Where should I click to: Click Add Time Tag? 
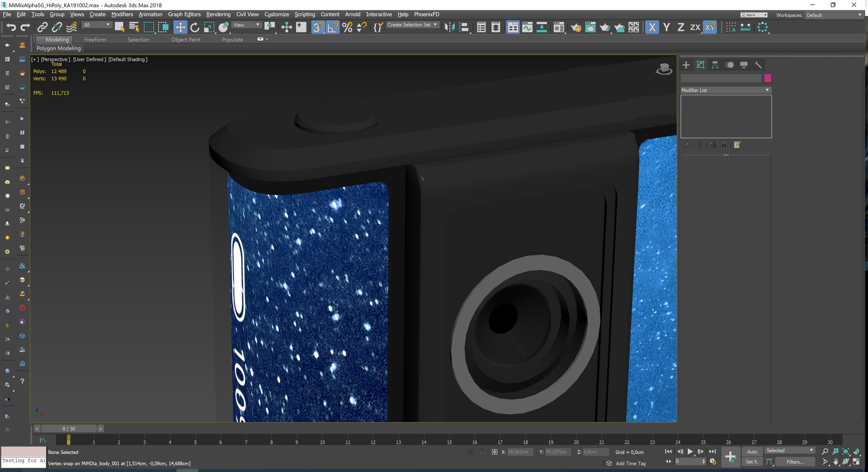coord(631,463)
